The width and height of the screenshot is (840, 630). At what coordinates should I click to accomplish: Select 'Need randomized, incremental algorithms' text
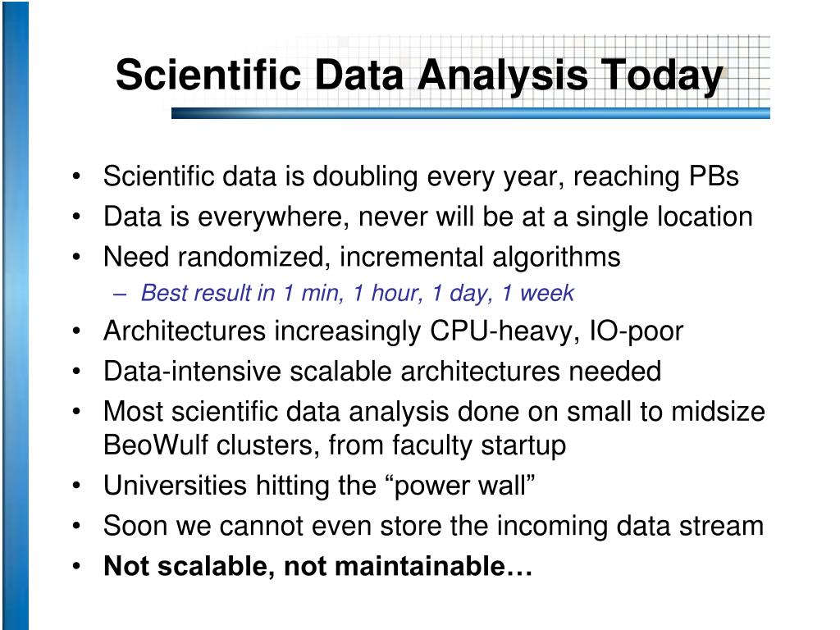pyautogui.click(x=362, y=258)
